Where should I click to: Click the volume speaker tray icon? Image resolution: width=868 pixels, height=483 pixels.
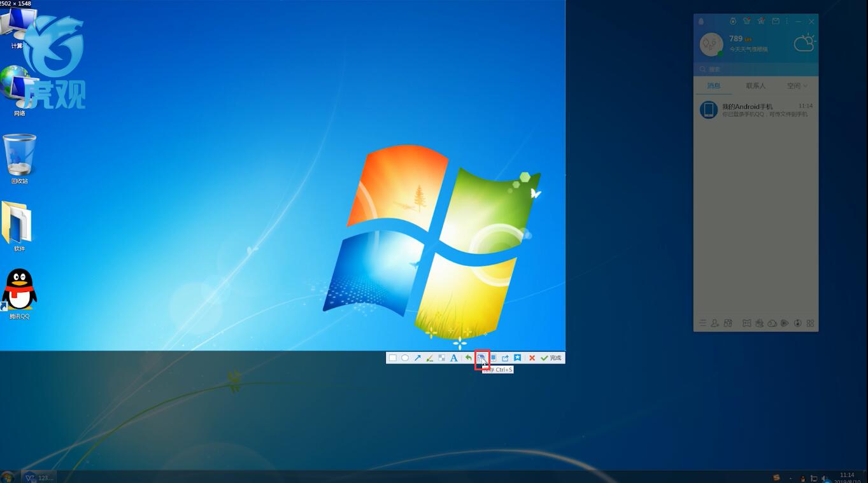[x=825, y=478]
